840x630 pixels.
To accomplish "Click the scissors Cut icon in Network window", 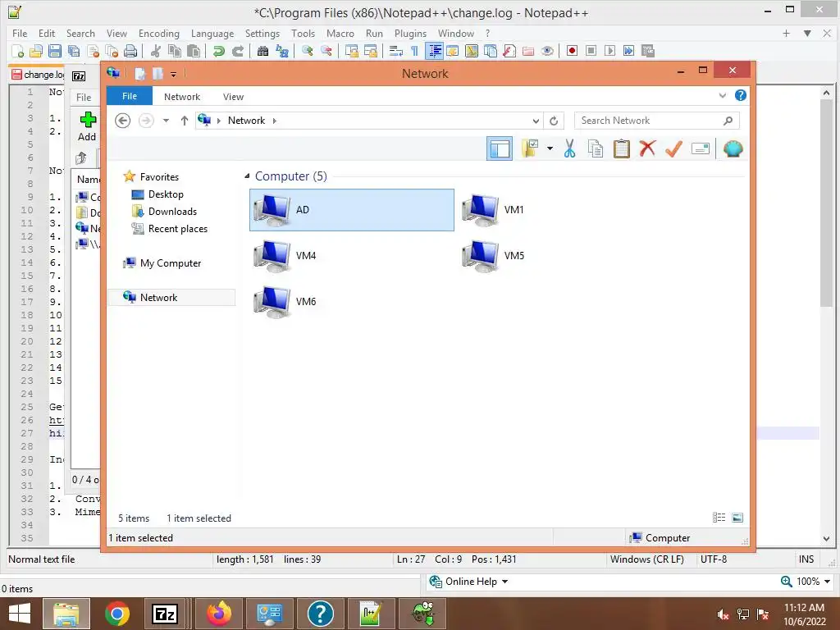I will coord(569,148).
